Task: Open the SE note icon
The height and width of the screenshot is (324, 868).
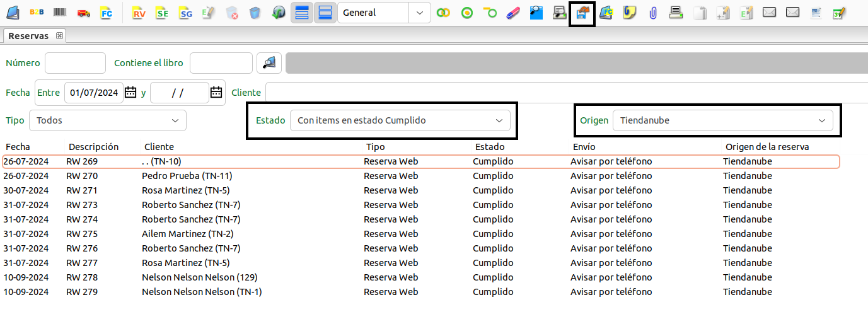Action: (163, 13)
